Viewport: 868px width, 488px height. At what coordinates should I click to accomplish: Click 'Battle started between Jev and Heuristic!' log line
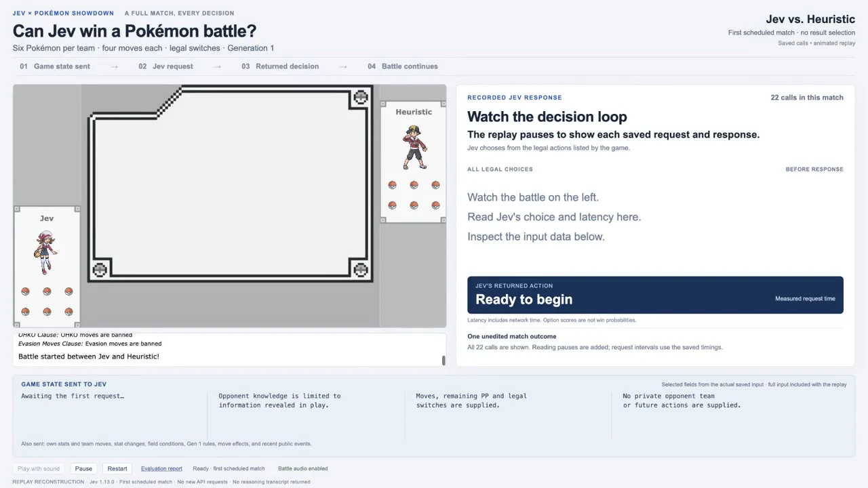point(89,357)
